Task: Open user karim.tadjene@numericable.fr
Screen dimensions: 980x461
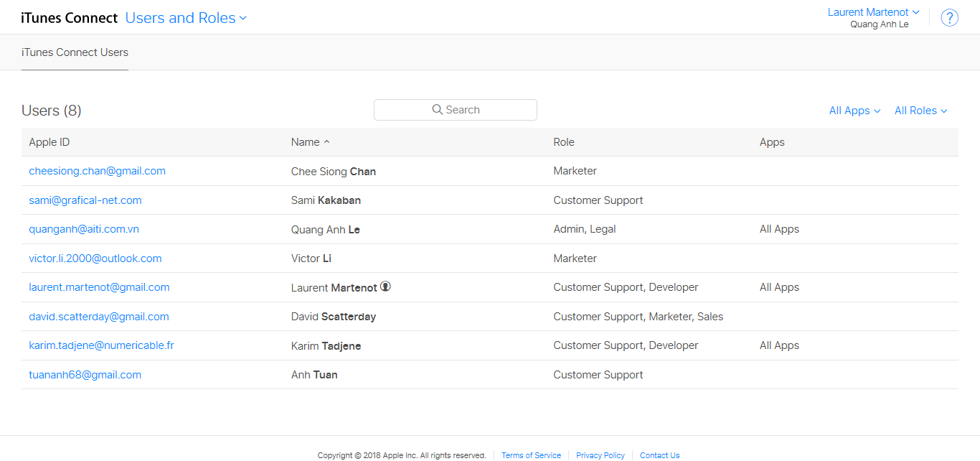Action: [x=101, y=345]
